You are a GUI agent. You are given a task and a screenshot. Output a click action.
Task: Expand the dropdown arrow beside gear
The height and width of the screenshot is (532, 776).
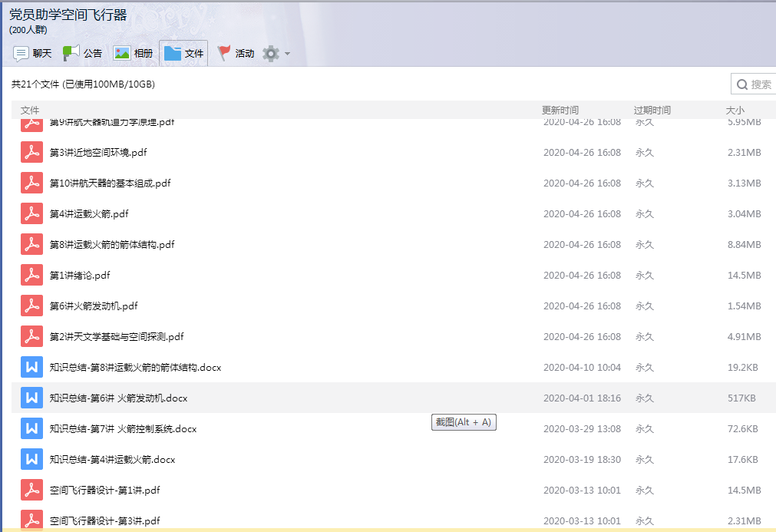[x=288, y=54]
